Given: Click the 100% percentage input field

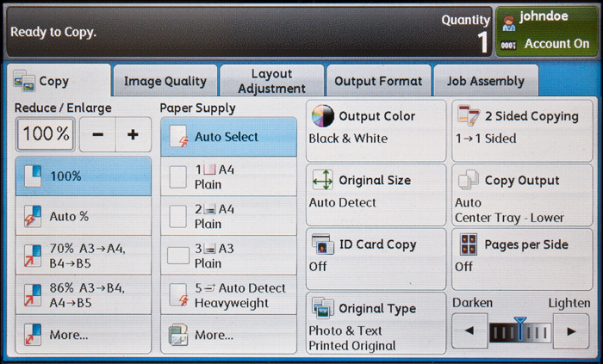Looking at the screenshot, I should pos(45,134).
